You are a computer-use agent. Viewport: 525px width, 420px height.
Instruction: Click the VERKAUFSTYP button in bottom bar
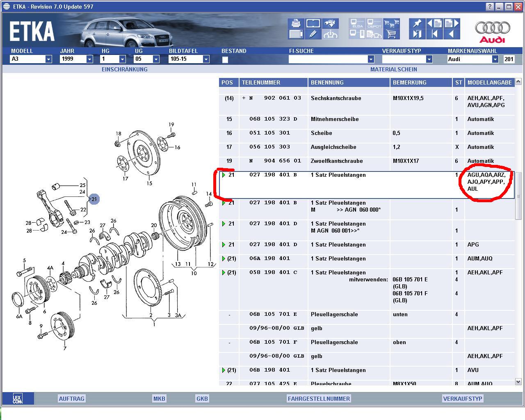(463, 399)
